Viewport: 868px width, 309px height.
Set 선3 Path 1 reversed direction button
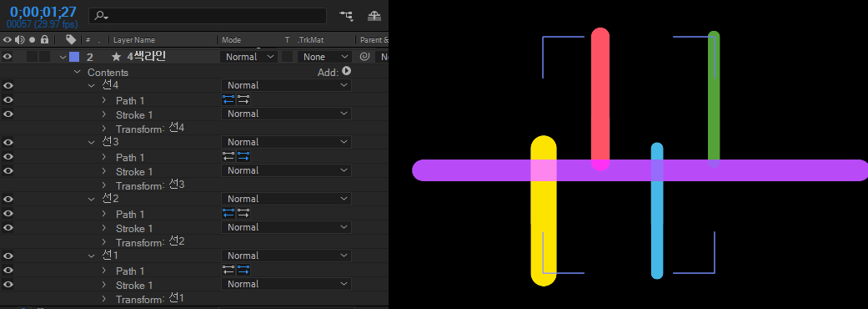[228, 157]
